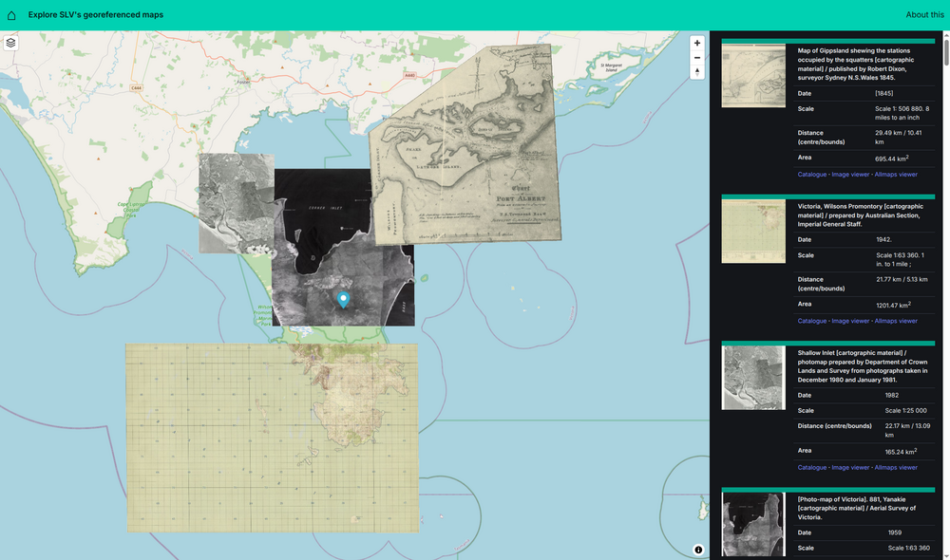The image size is (950, 560).
Task: Open Allmaps viewer for Gippsland map
Action: click(x=896, y=175)
